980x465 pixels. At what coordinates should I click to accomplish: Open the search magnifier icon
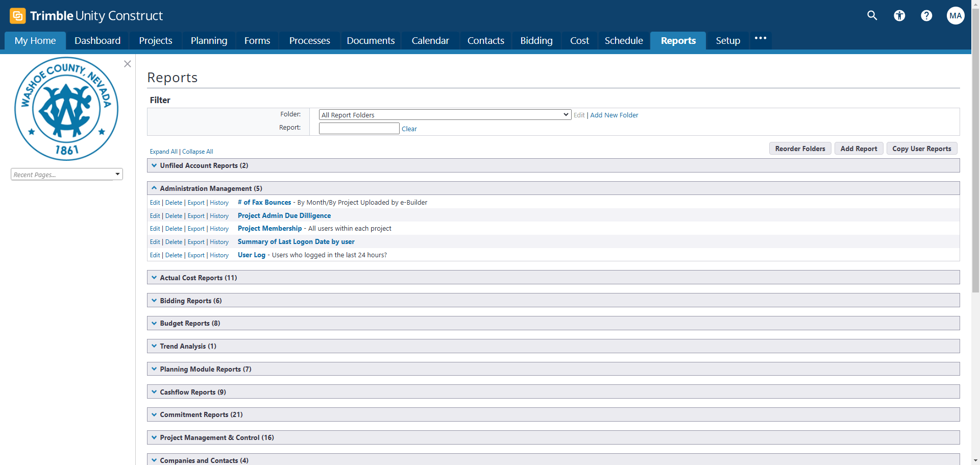pyautogui.click(x=872, y=16)
